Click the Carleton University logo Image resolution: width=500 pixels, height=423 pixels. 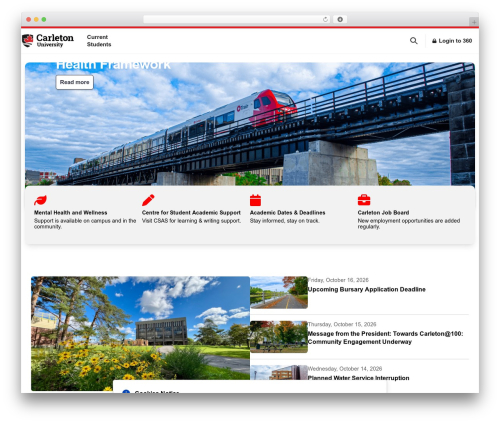coord(48,41)
